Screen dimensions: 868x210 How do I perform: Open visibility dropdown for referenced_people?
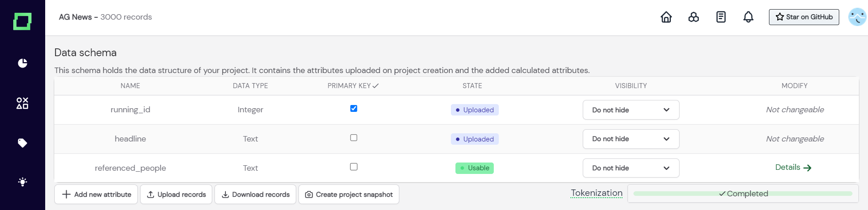click(x=631, y=168)
